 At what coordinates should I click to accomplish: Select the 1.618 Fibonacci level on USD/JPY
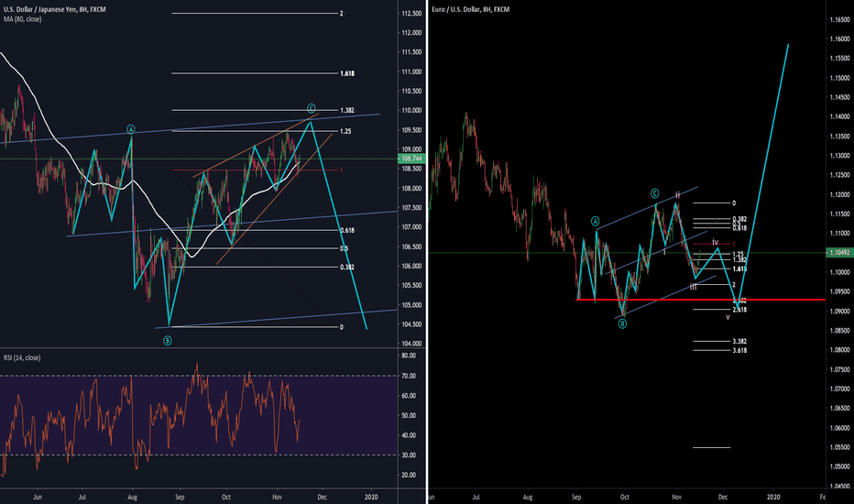(346, 72)
